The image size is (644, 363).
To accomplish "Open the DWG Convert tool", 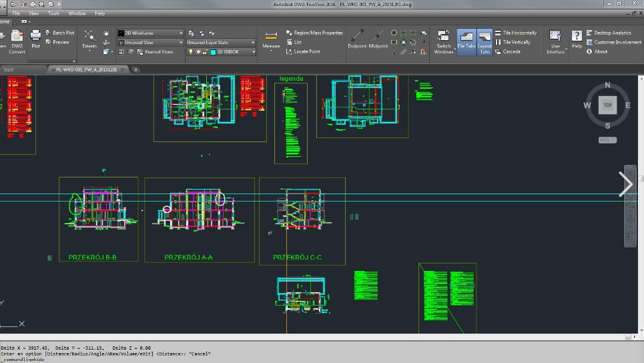I will [17, 37].
